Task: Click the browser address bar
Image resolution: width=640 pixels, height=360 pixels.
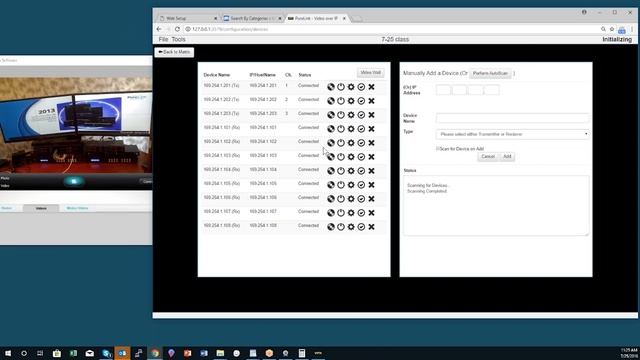Action: tap(392, 29)
